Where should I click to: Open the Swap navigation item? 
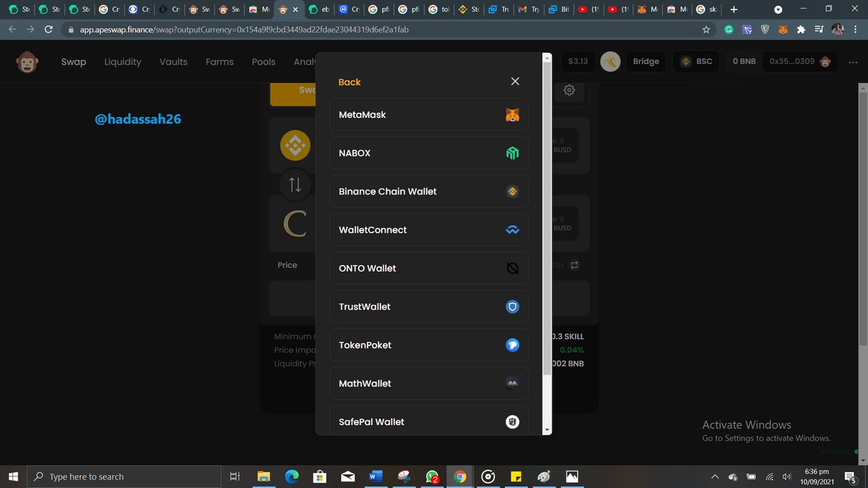coord(73,62)
